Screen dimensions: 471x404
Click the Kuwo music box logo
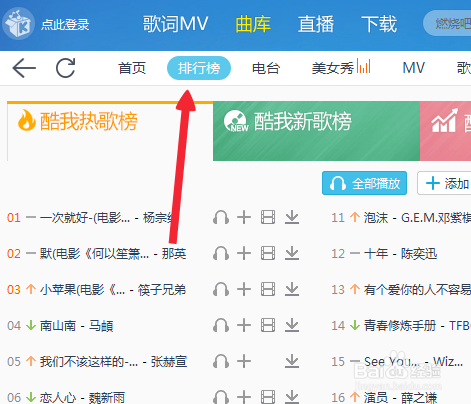pyautogui.click(x=18, y=23)
